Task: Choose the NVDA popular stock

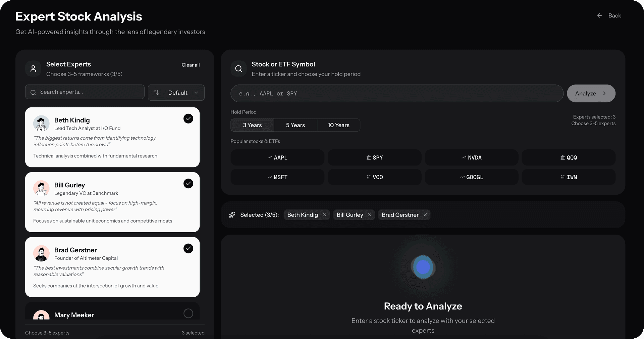Action: 471,158
